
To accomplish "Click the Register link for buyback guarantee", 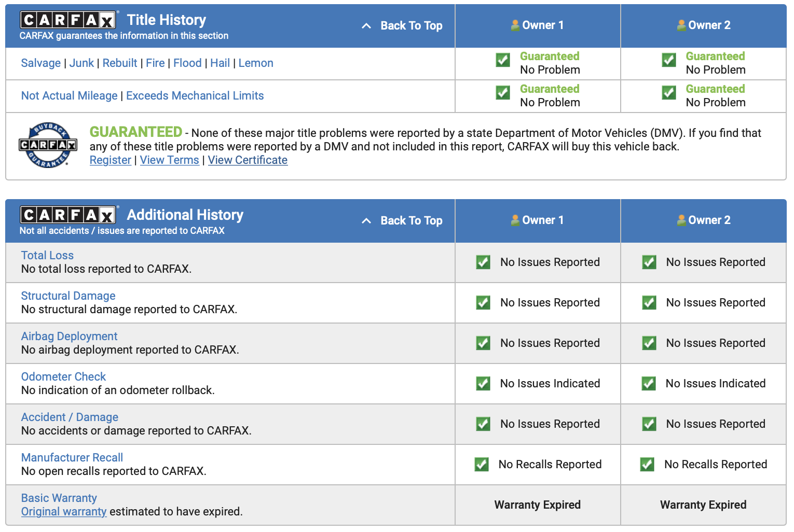I will [x=111, y=160].
